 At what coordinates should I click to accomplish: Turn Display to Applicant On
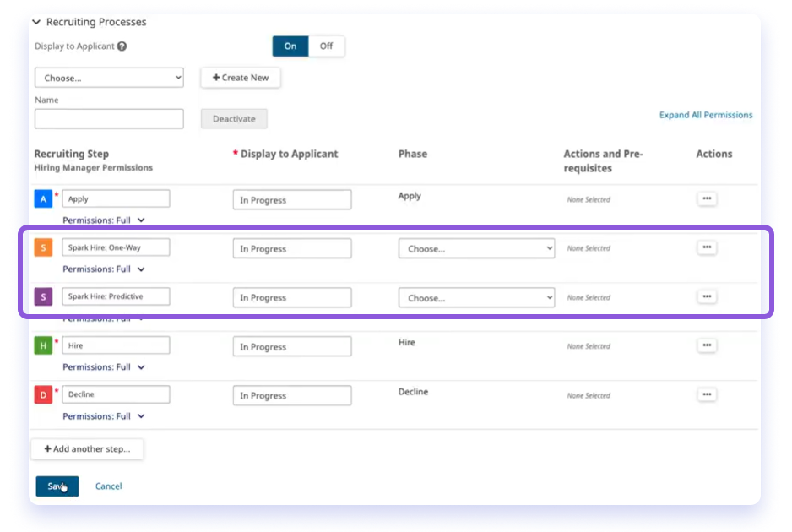point(290,46)
